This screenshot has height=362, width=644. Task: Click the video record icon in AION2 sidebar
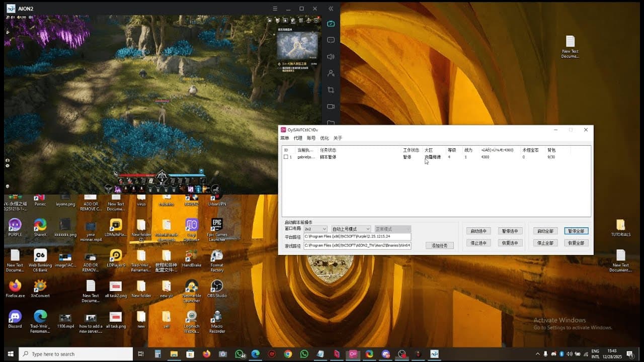(331, 106)
